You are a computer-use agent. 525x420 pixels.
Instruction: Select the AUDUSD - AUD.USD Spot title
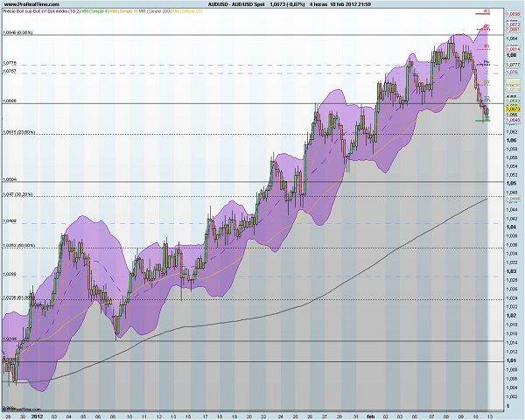point(237,4)
